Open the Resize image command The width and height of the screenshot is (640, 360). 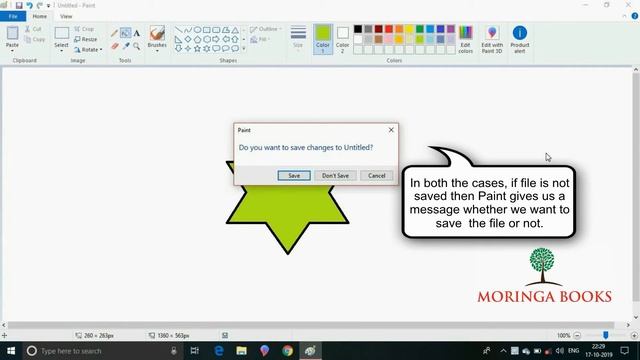point(86,39)
